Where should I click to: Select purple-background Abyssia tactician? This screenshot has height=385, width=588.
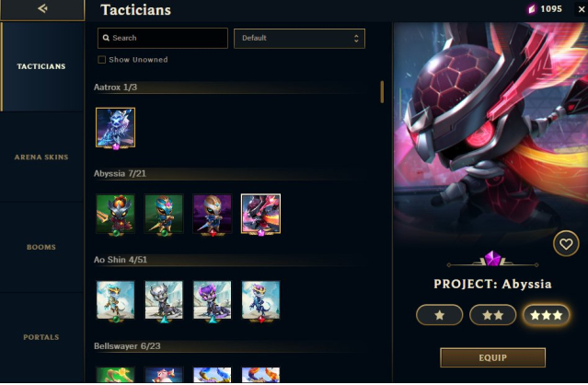[213, 214]
